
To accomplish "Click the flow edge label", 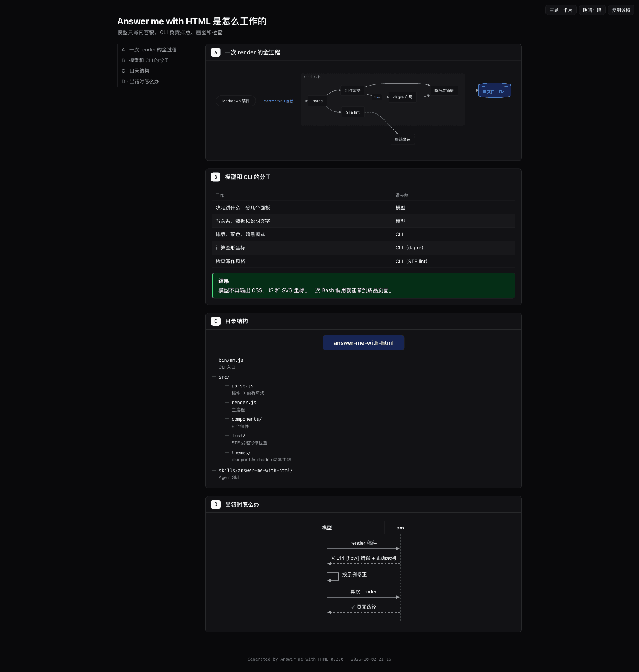I will (x=377, y=97).
